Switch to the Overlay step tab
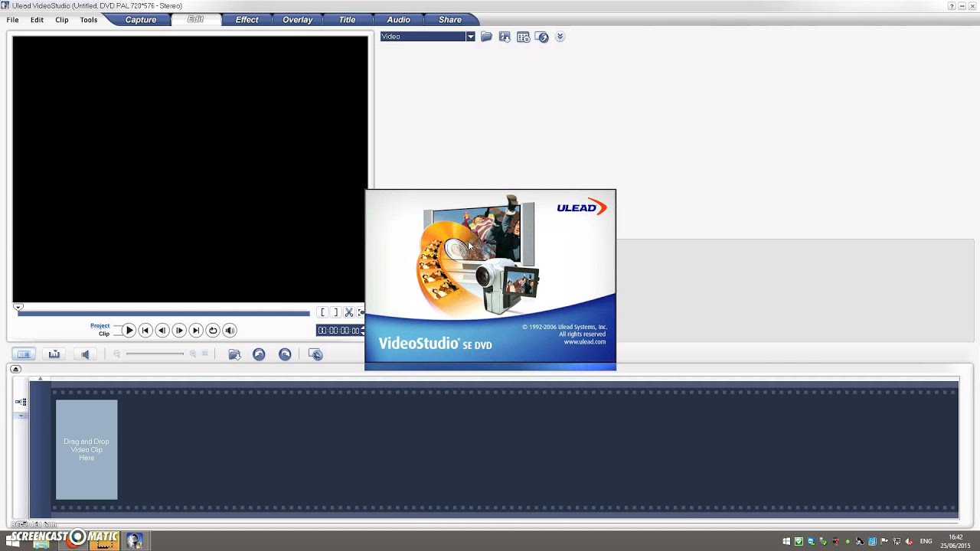Screen dimensions: 980x551 tap(297, 20)
